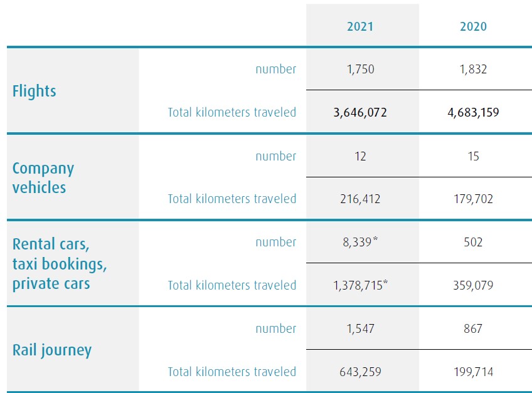Click flights number value 1,750
The image size is (532, 393).
[360, 70]
